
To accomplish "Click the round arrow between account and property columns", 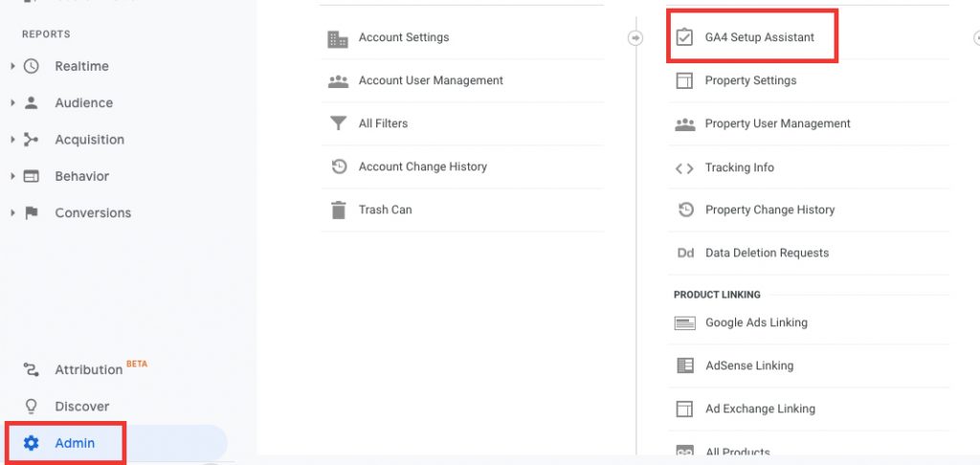I will click(x=635, y=38).
